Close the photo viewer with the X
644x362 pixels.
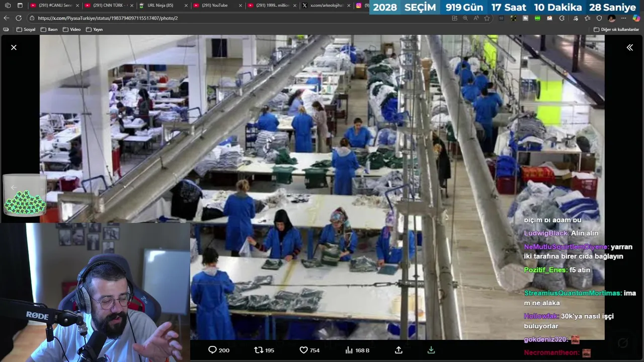tap(14, 47)
